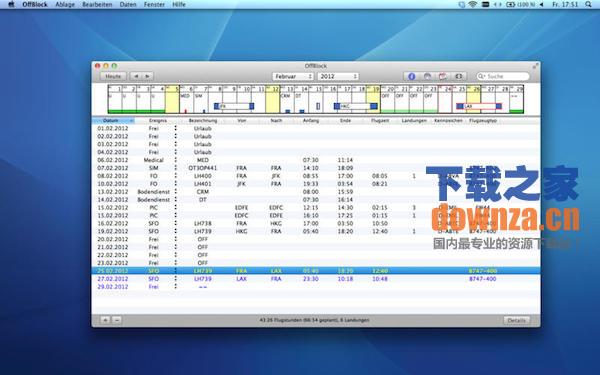The width and height of the screenshot is (600, 375).
Task: Sort by the Flugzeit column header
Action: point(380,121)
